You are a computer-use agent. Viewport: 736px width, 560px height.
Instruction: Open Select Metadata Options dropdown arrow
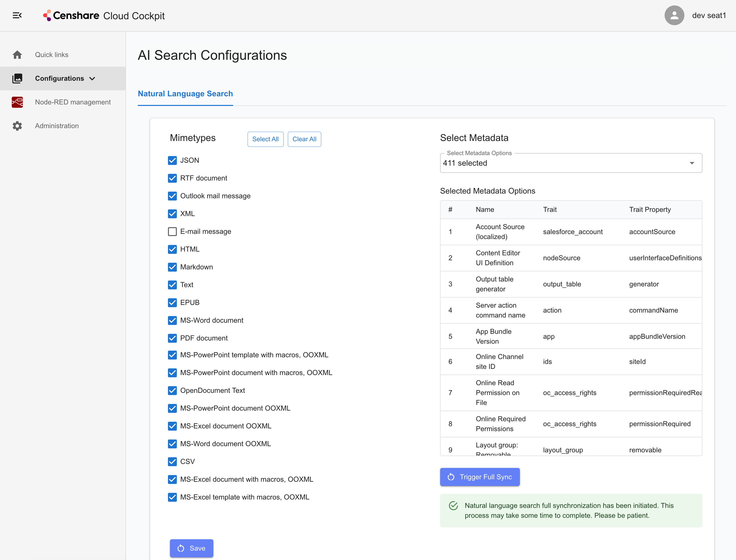[x=692, y=163]
